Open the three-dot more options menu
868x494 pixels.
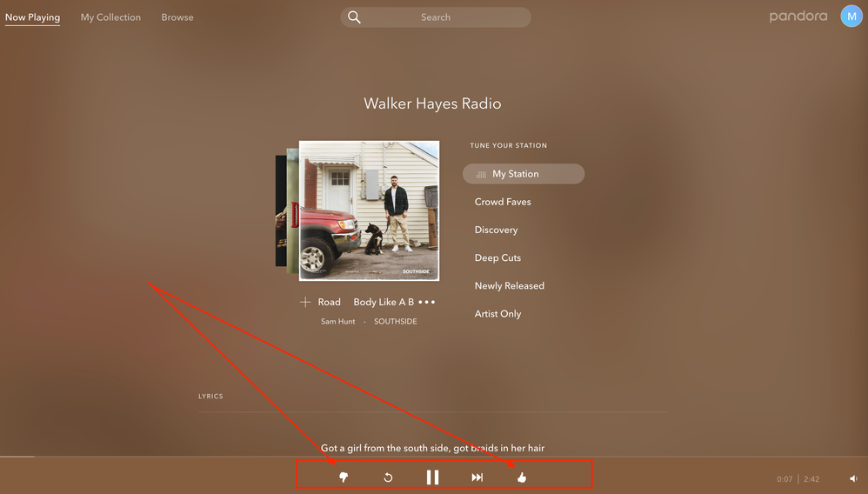tap(426, 302)
